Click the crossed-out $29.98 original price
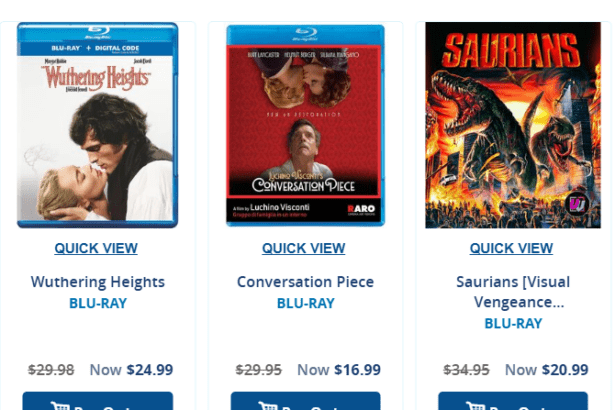615x410 pixels. [51, 370]
